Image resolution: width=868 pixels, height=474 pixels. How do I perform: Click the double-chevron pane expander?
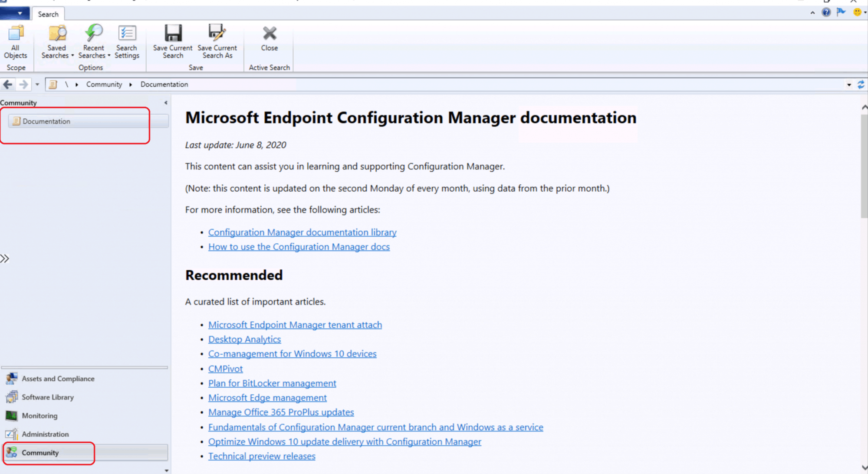pyautogui.click(x=5, y=259)
